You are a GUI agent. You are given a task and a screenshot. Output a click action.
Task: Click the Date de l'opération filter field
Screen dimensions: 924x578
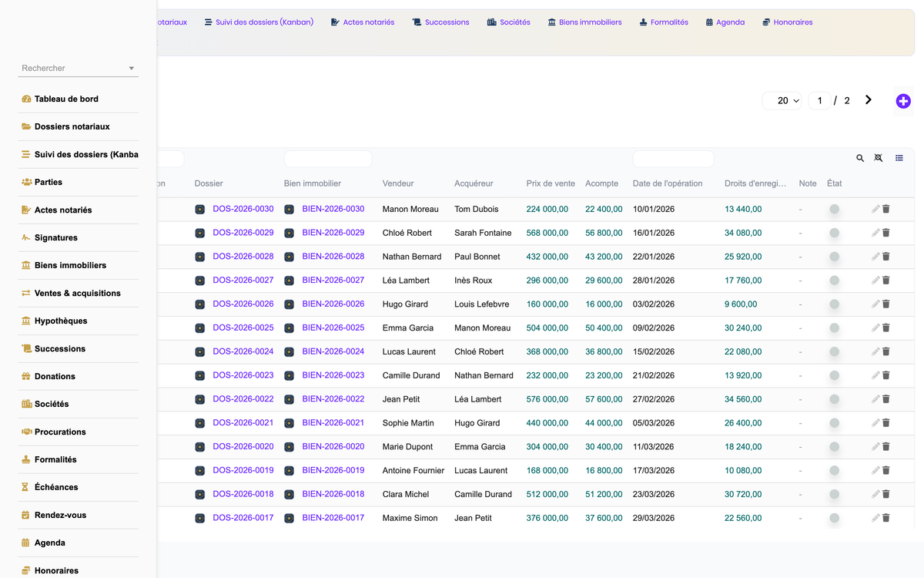(x=673, y=159)
